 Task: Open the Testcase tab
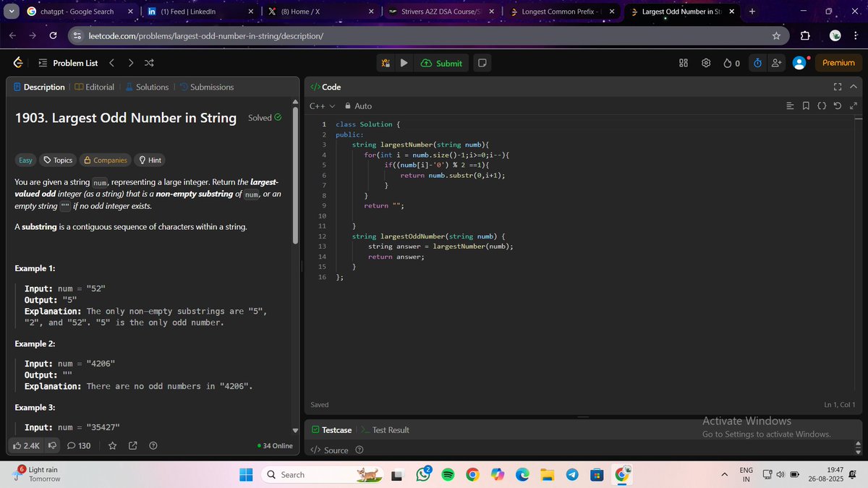(331, 429)
